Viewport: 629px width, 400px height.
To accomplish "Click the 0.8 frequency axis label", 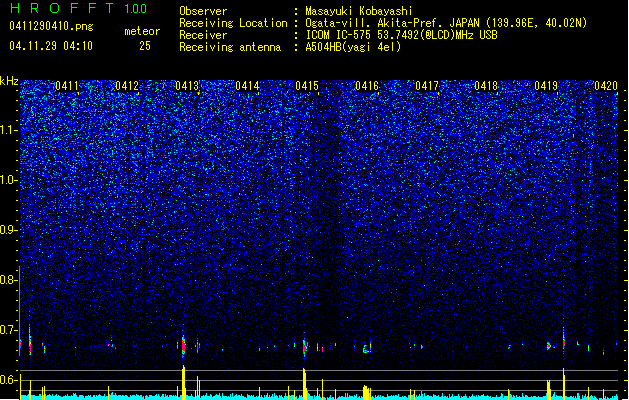I will 8,280.
